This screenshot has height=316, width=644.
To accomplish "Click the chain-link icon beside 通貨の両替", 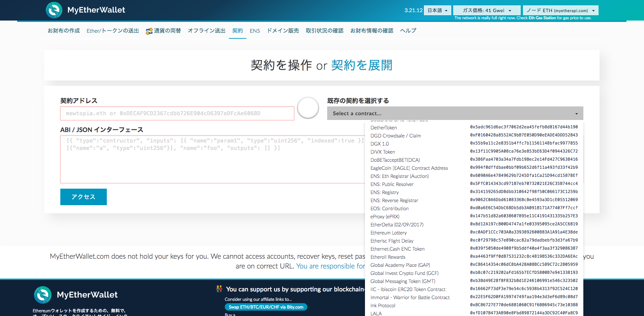I will pos(149,31).
